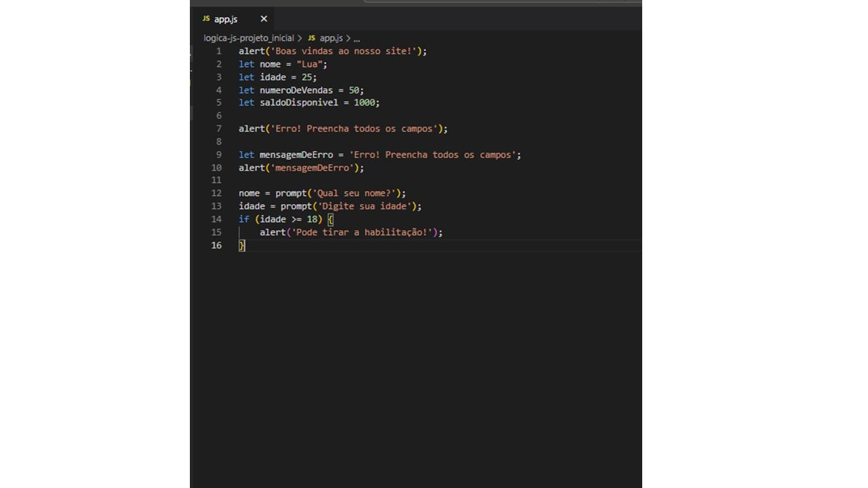Image resolution: width=868 pixels, height=488 pixels.
Task: Click the 'Boas vindas ao nosso site!' string
Action: tap(343, 51)
